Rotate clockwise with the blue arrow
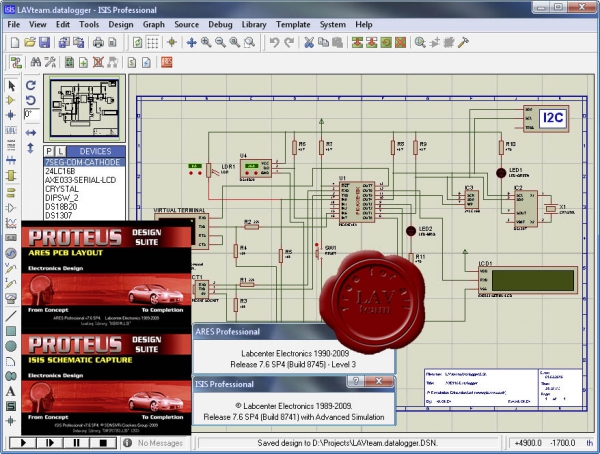 (31, 85)
